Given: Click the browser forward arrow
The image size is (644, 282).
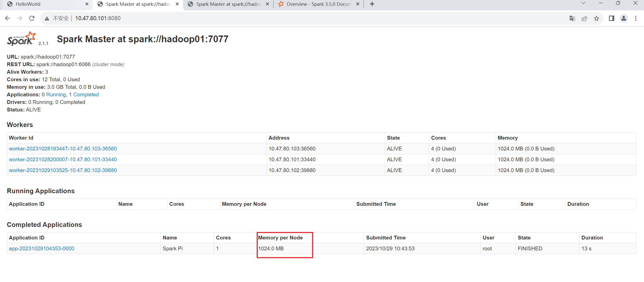Looking at the screenshot, I should click(x=20, y=18).
